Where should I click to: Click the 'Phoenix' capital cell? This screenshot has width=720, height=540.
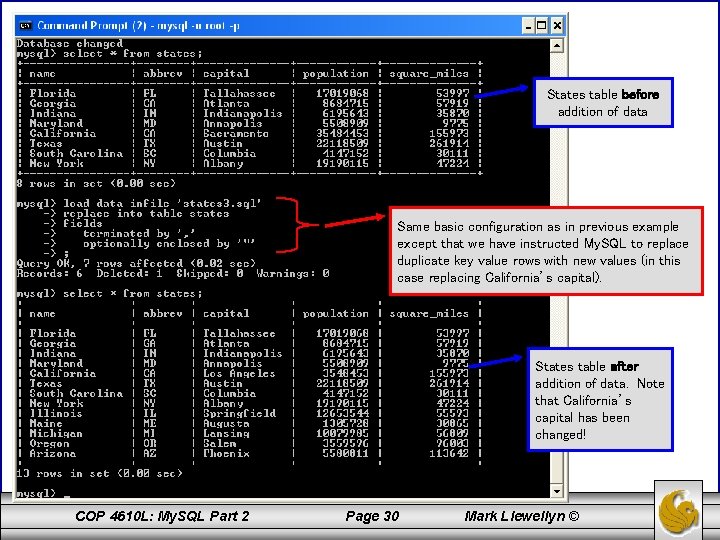(x=226, y=454)
